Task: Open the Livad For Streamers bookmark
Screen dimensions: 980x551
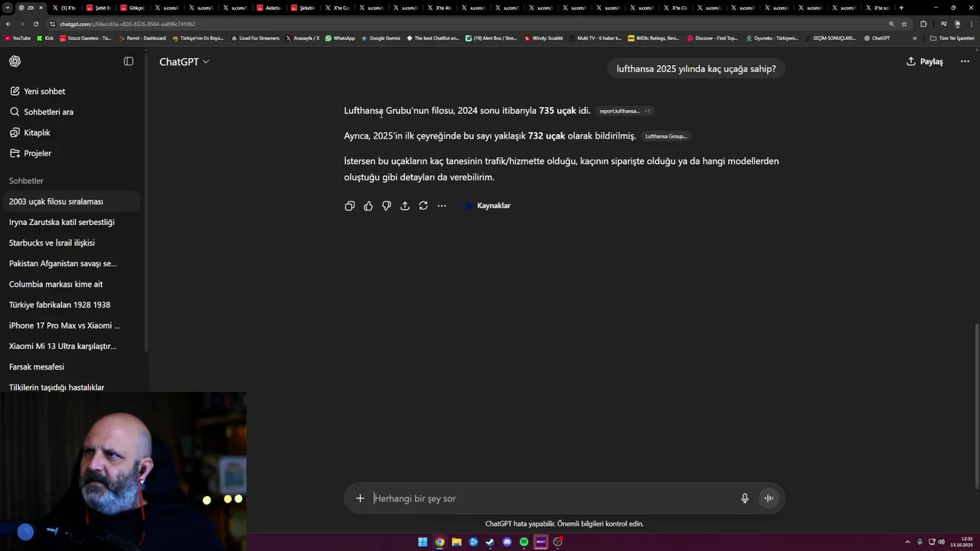Action: coord(255,37)
